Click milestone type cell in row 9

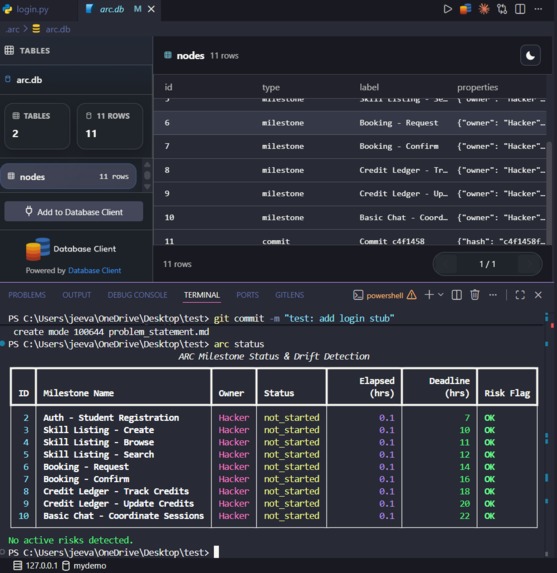coord(283,194)
